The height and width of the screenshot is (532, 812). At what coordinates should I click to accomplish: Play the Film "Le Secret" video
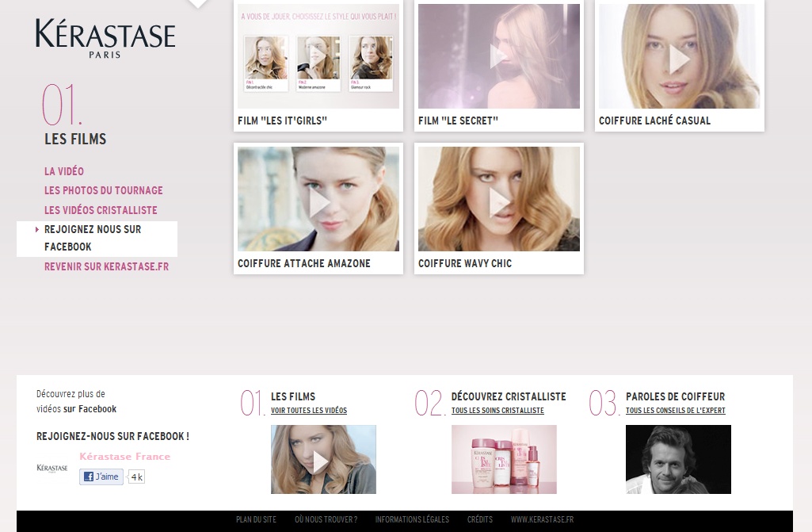coord(499,56)
